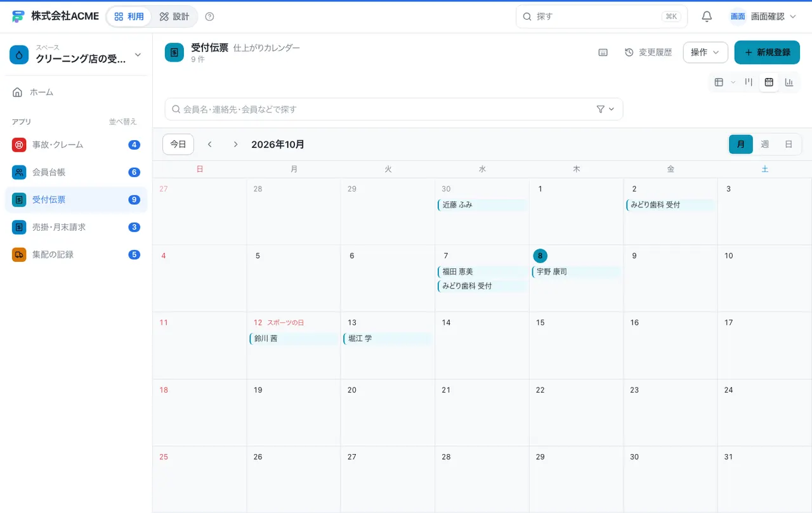
Task: Switch calendar to 日 day view
Action: pos(789,145)
